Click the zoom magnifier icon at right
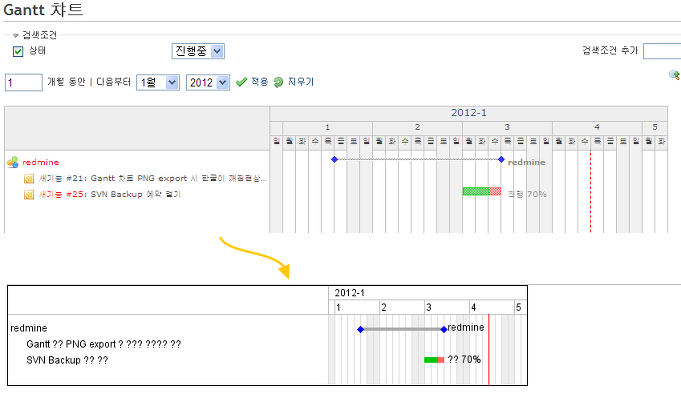The width and height of the screenshot is (681, 406). pyautogui.click(x=674, y=75)
